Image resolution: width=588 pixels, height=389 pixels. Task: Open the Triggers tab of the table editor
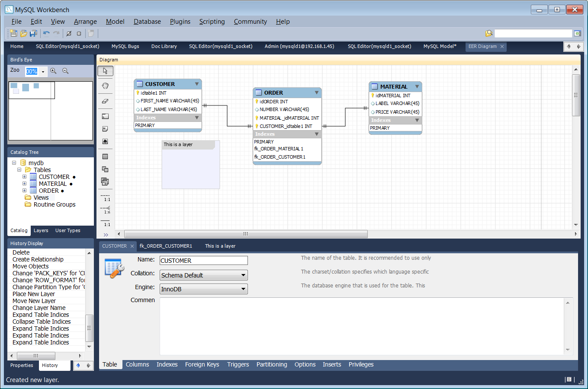(238, 365)
